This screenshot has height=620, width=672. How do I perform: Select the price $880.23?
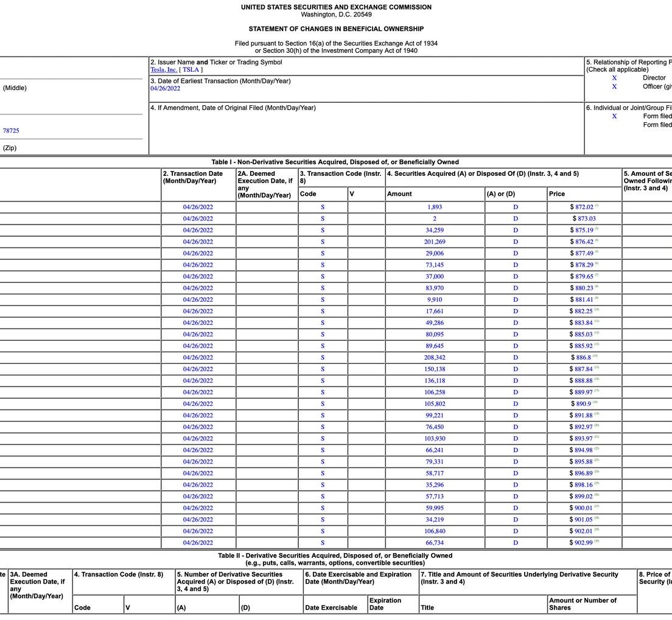coord(581,288)
